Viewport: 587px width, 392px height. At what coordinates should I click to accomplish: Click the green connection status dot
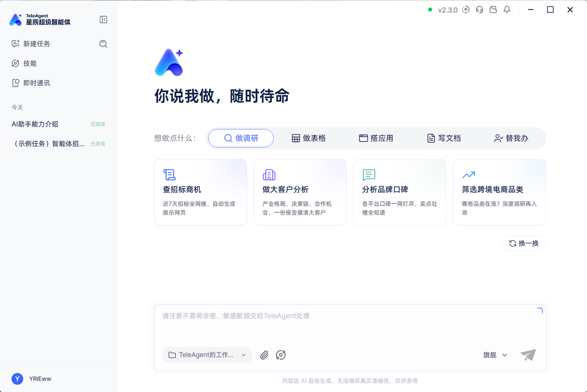click(430, 10)
